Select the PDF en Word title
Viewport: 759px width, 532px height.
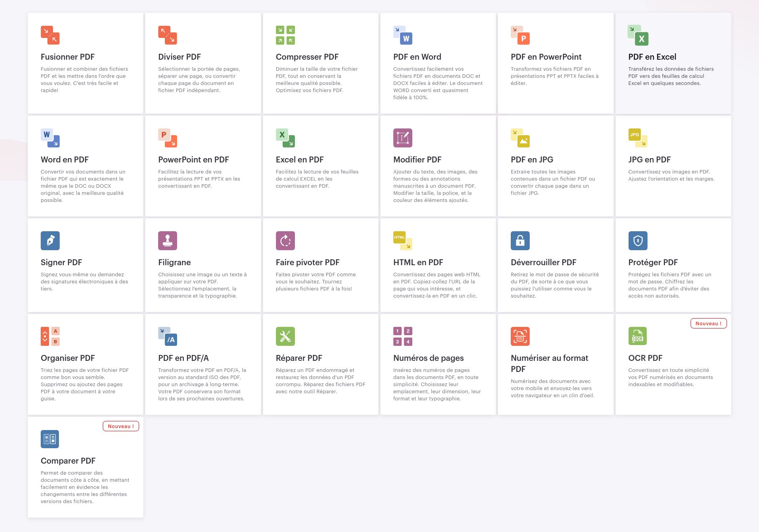417,57
